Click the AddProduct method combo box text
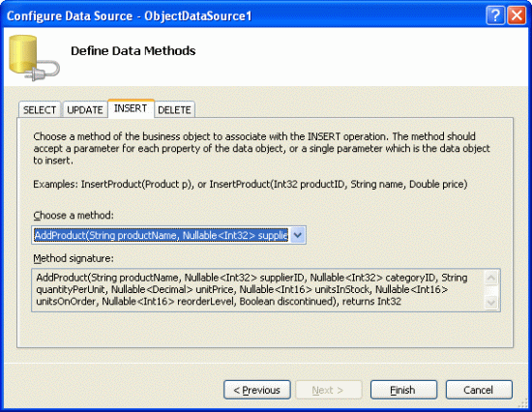This screenshot has height=412, width=532. point(161,235)
